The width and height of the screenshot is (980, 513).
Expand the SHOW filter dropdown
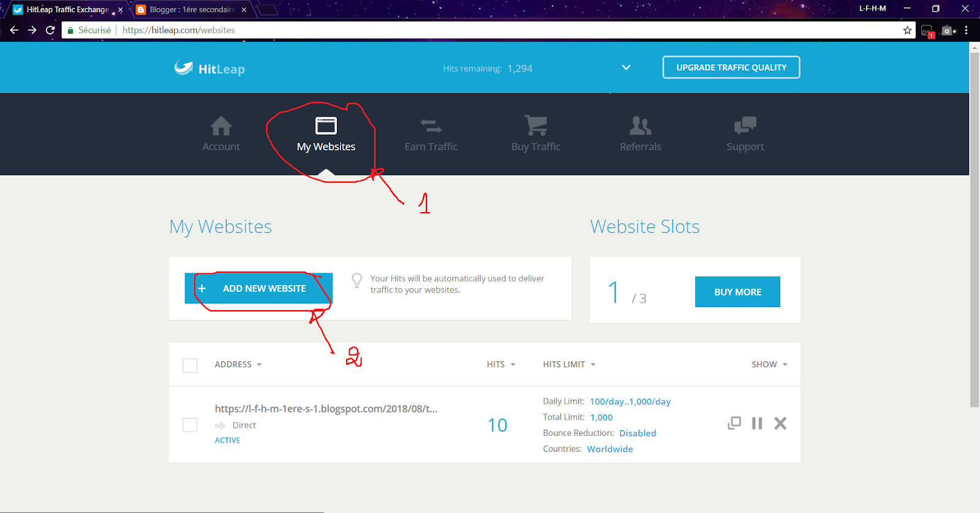click(769, 364)
